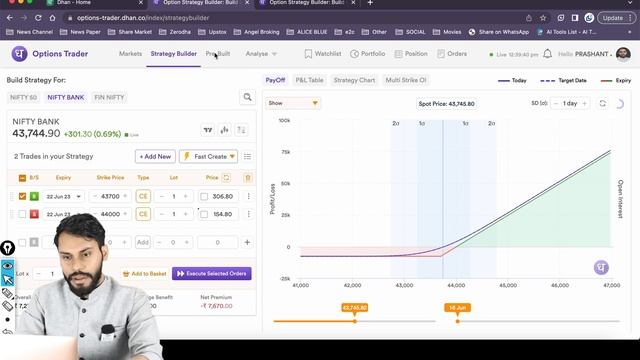The width and height of the screenshot is (640, 360).
Task: Toggle select-all trades header checkbox
Action: pyautogui.click(x=22, y=178)
